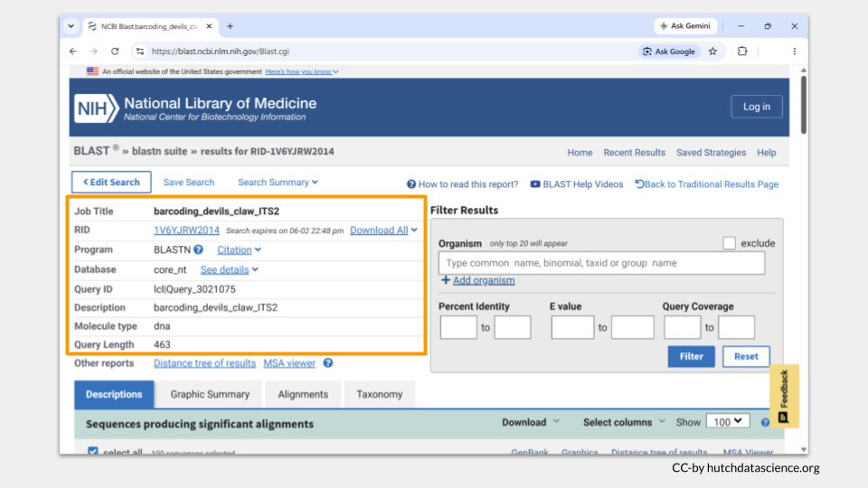
Task: Toggle the exclude organism checkbox
Action: [729, 243]
